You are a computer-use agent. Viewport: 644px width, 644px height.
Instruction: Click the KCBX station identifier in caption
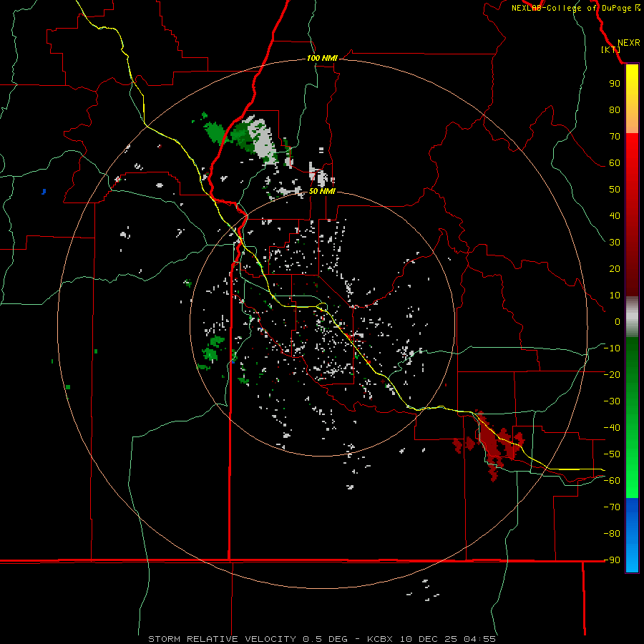(379, 639)
